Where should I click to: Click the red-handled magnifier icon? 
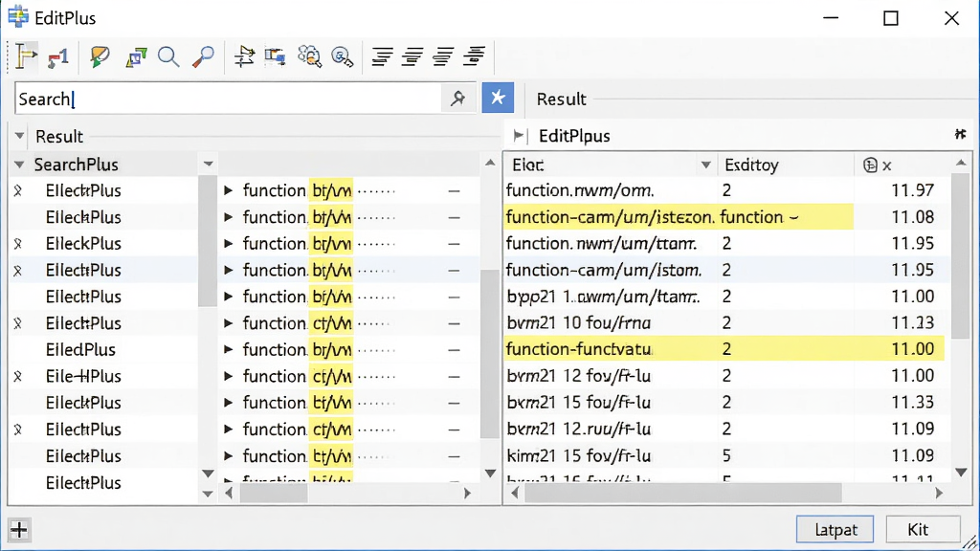203,56
